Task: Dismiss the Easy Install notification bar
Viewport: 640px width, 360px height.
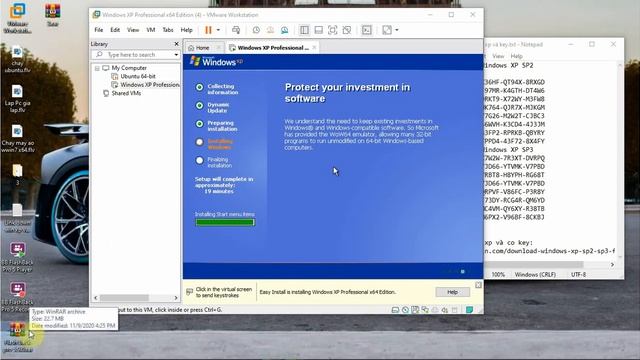Action: point(478,284)
